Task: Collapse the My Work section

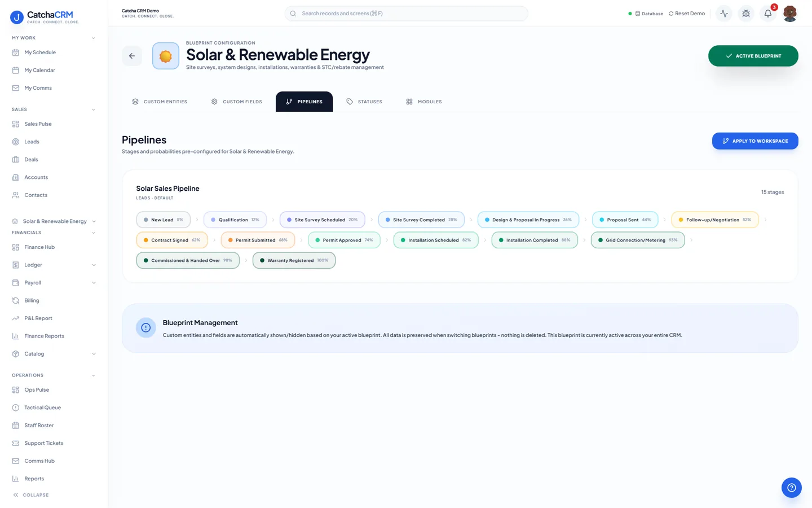Action: 94,38
